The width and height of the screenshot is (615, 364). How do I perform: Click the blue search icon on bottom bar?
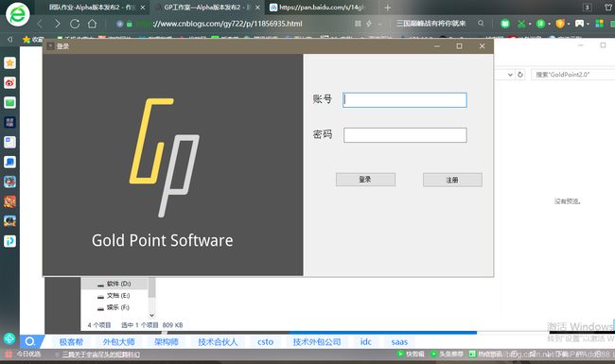pos(30,341)
